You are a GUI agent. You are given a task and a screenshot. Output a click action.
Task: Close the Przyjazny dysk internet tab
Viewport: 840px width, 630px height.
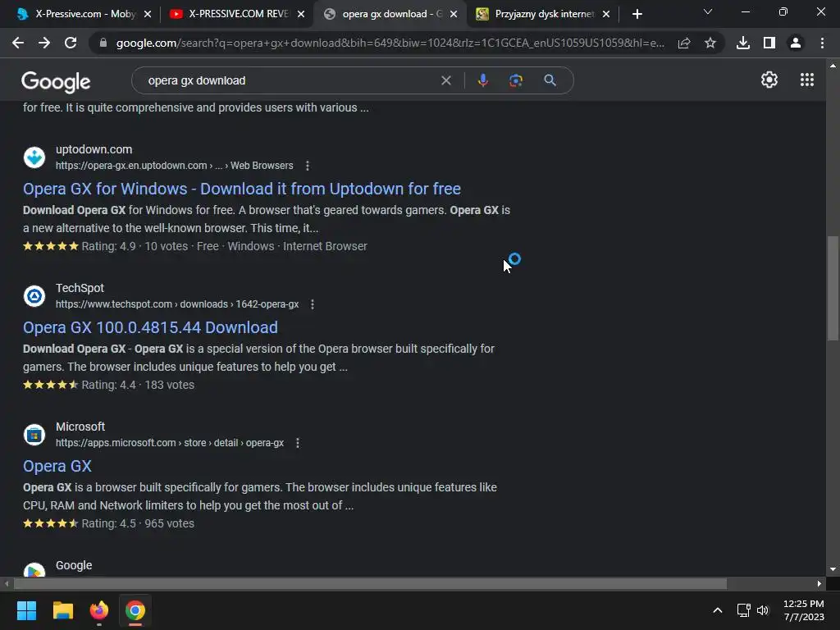(606, 14)
